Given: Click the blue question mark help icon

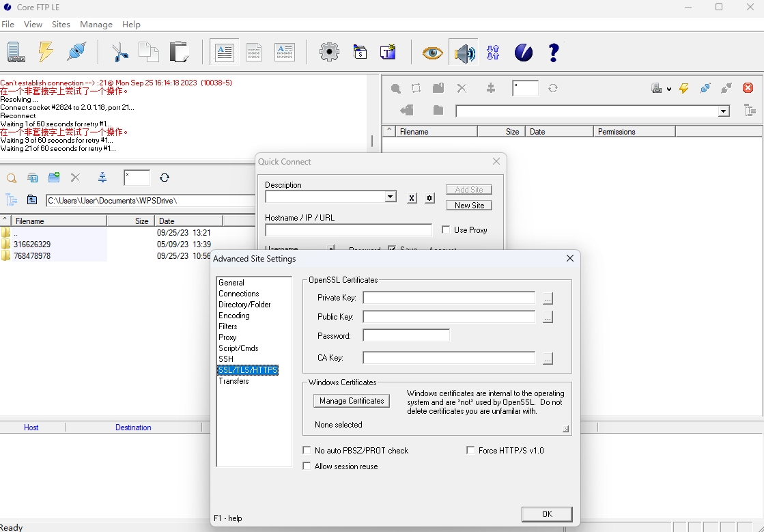Looking at the screenshot, I should point(554,52).
